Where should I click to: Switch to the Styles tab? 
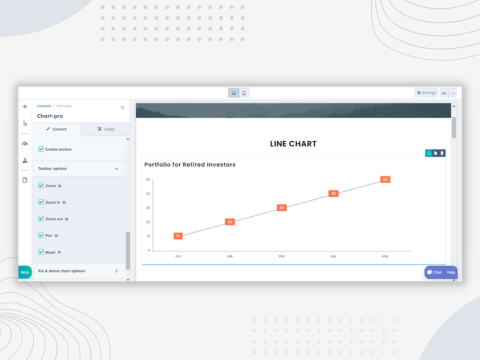(106, 129)
